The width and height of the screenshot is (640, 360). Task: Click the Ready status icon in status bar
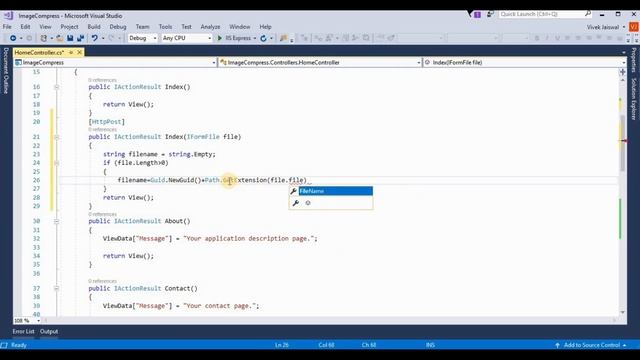pyautogui.click(x=4, y=345)
